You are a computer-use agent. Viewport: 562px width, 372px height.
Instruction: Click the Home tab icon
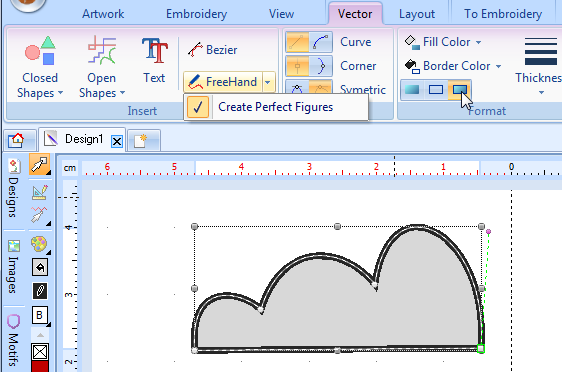(17, 140)
